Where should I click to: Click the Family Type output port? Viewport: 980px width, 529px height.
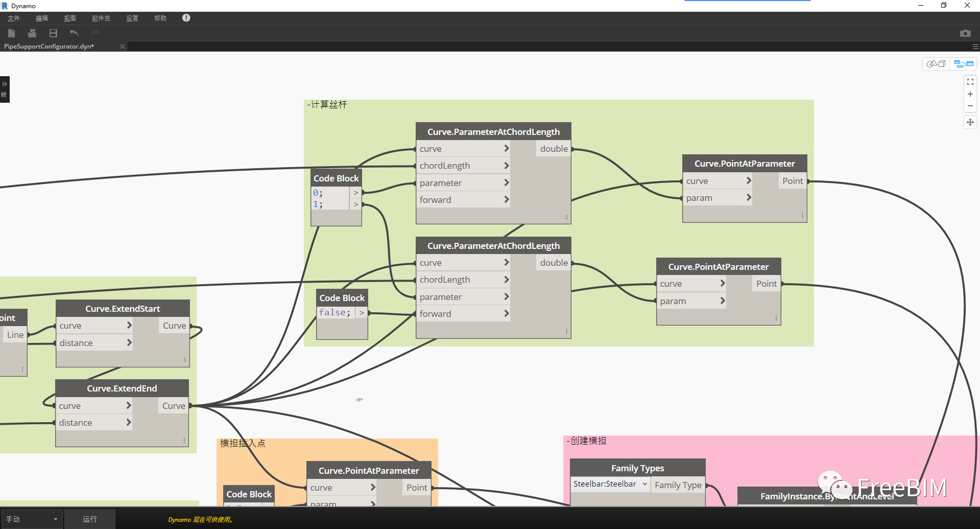coord(678,485)
